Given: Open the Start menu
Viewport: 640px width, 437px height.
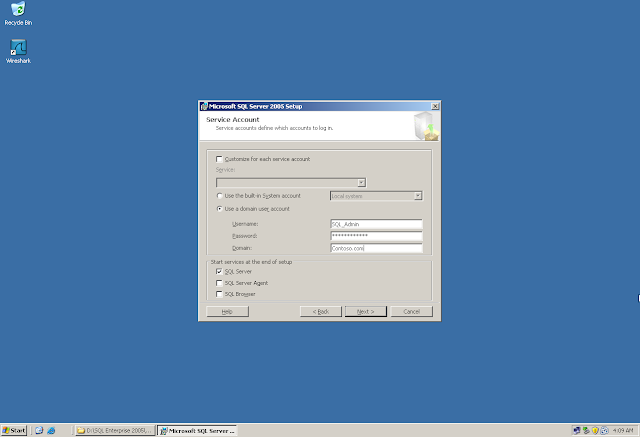Looking at the screenshot, I should click(x=14, y=430).
